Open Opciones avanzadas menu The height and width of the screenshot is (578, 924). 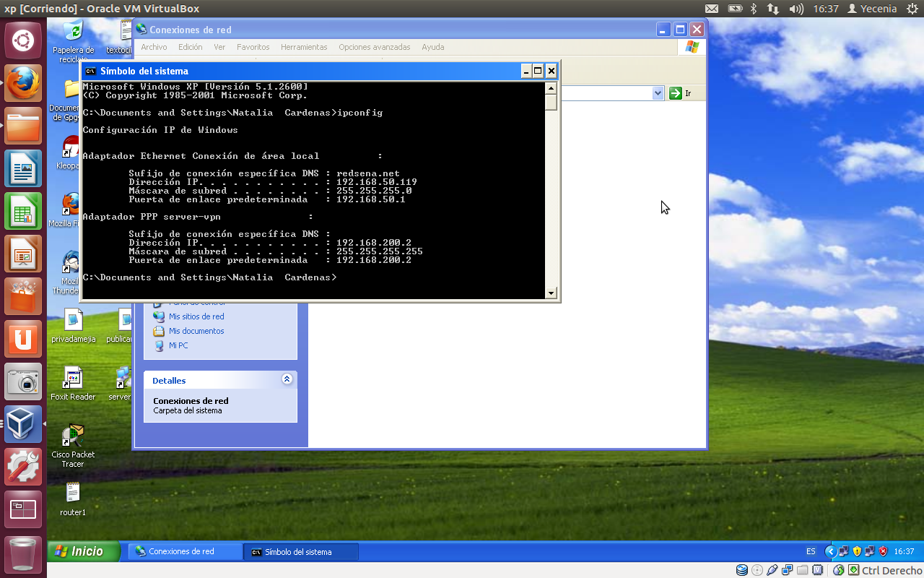[375, 47]
